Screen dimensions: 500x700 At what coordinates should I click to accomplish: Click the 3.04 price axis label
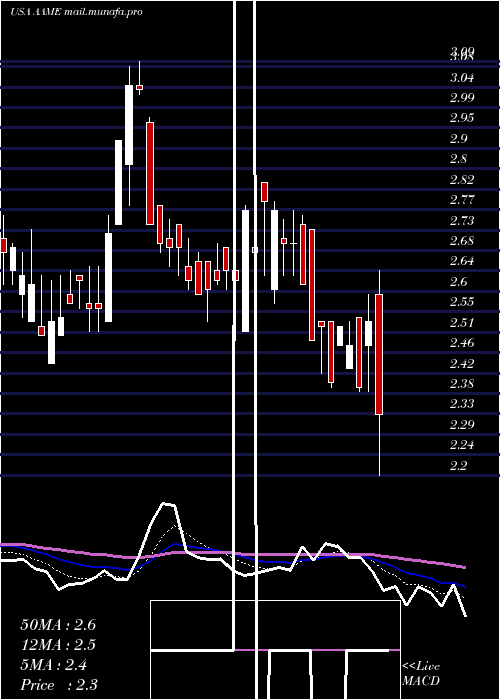pyautogui.click(x=462, y=78)
